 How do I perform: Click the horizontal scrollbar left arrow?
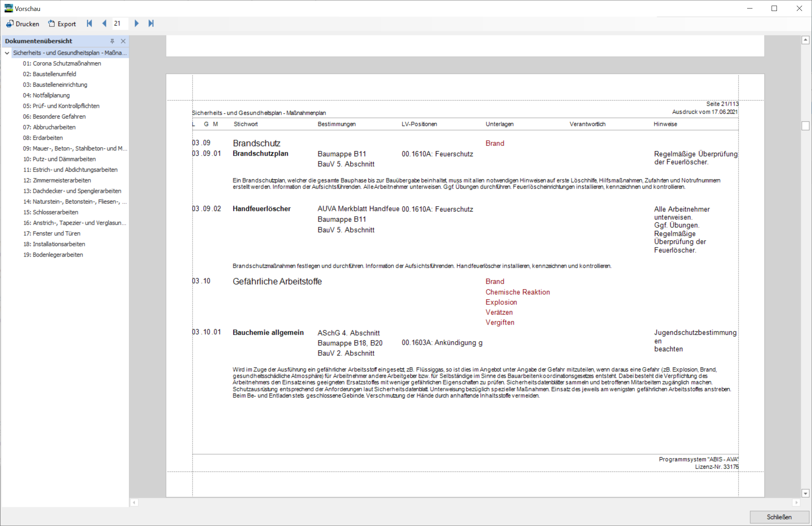pyautogui.click(x=134, y=502)
